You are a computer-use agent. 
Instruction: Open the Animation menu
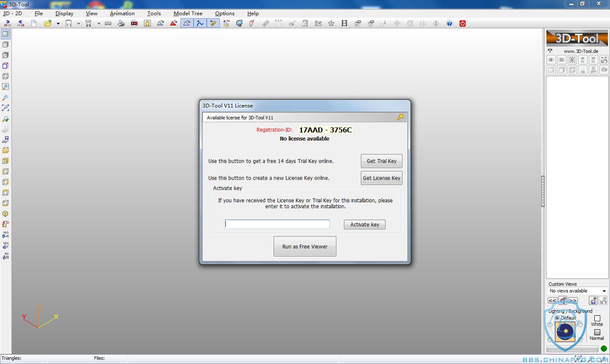click(x=122, y=14)
